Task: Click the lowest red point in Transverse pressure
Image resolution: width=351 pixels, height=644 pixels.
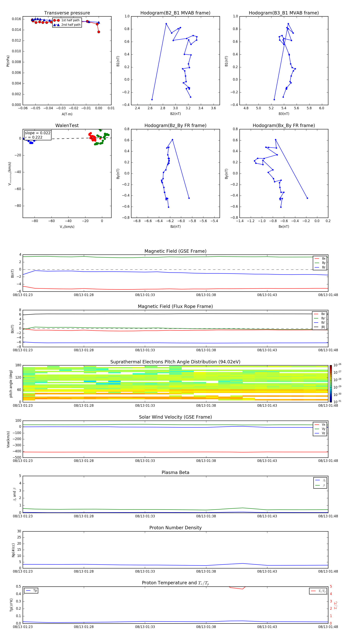Action: (x=99, y=32)
